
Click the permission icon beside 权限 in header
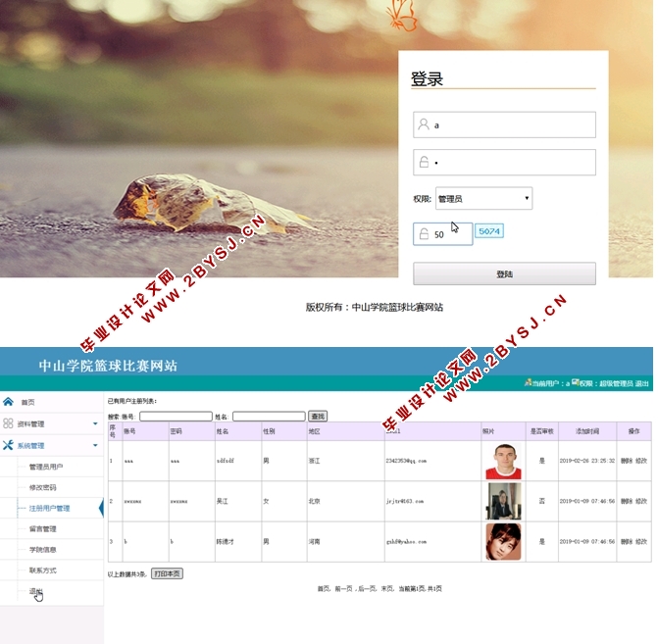point(576,382)
